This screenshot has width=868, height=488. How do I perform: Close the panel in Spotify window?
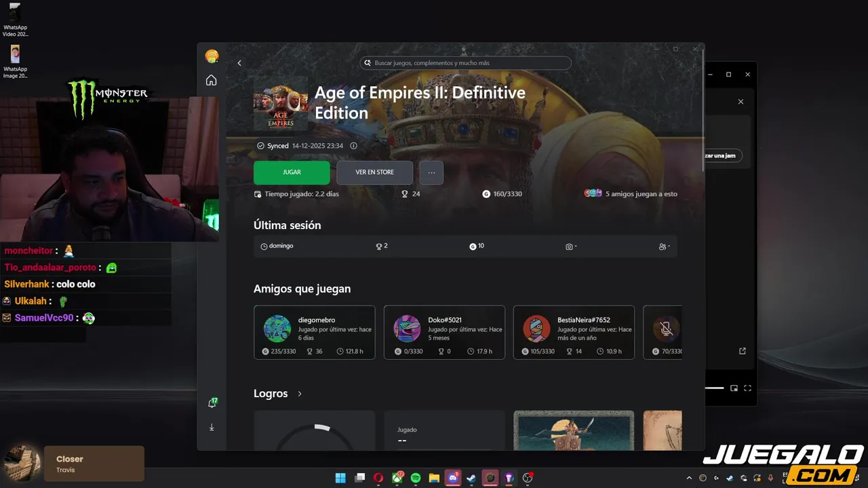[741, 102]
